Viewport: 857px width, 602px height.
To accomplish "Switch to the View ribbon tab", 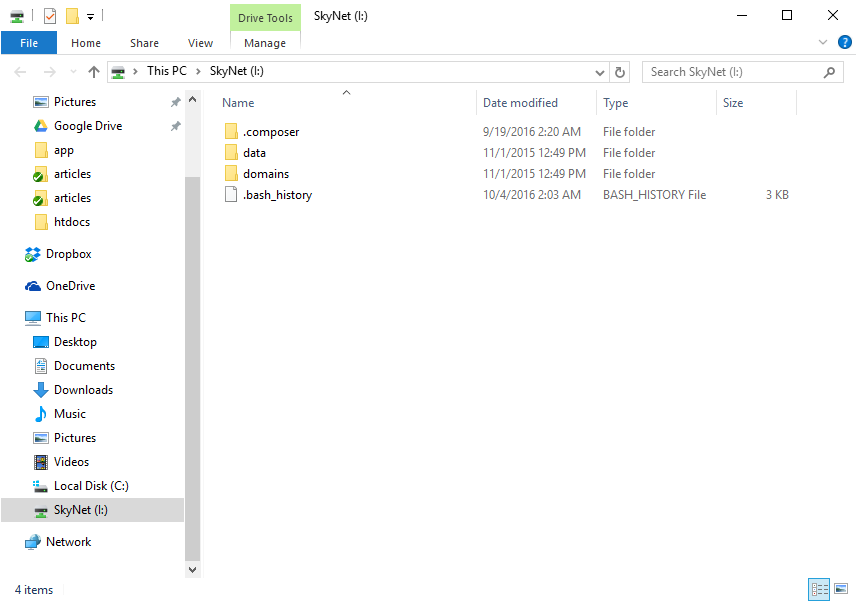I will pyautogui.click(x=200, y=43).
